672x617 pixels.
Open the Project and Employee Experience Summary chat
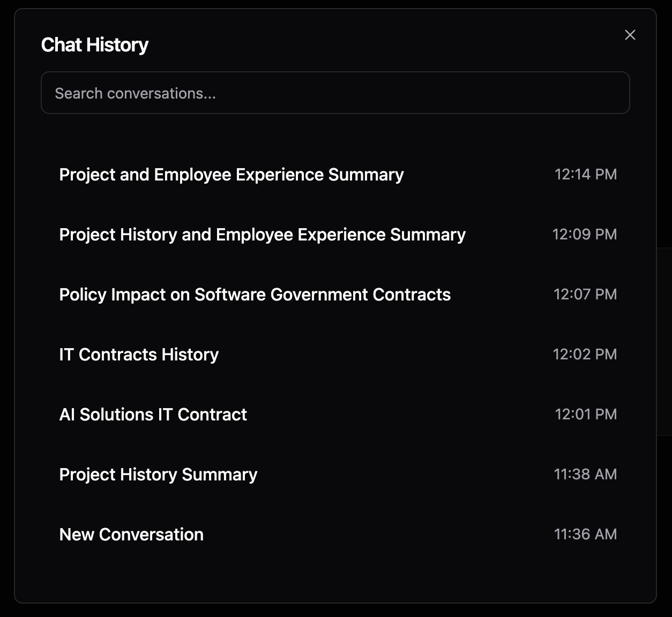(232, 174)
